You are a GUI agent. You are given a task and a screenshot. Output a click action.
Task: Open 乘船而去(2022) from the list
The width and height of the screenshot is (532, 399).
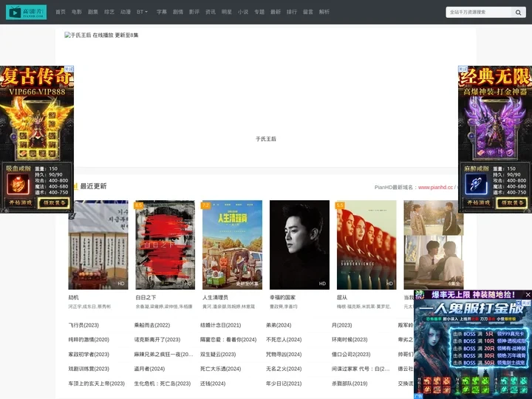coord(152,325)
